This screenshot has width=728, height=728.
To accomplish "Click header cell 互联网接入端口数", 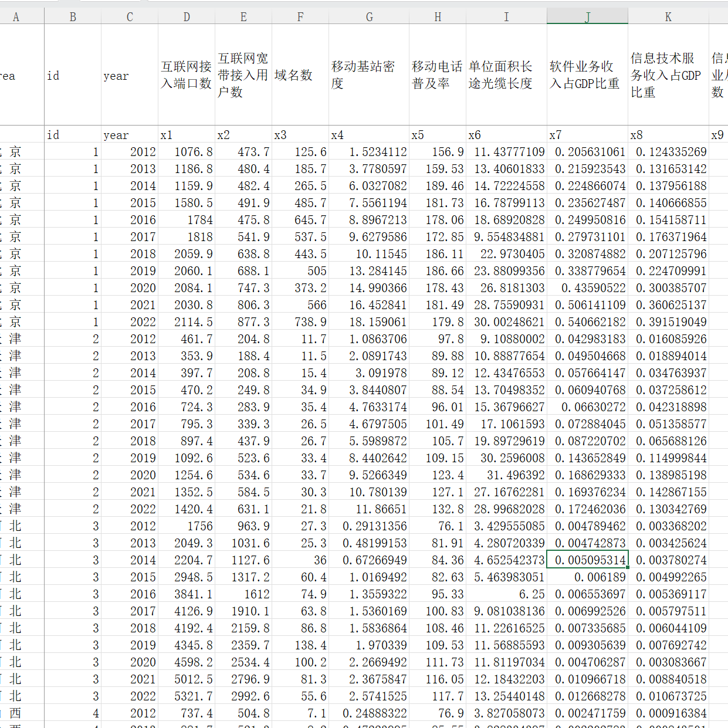I will pos(187,75).
